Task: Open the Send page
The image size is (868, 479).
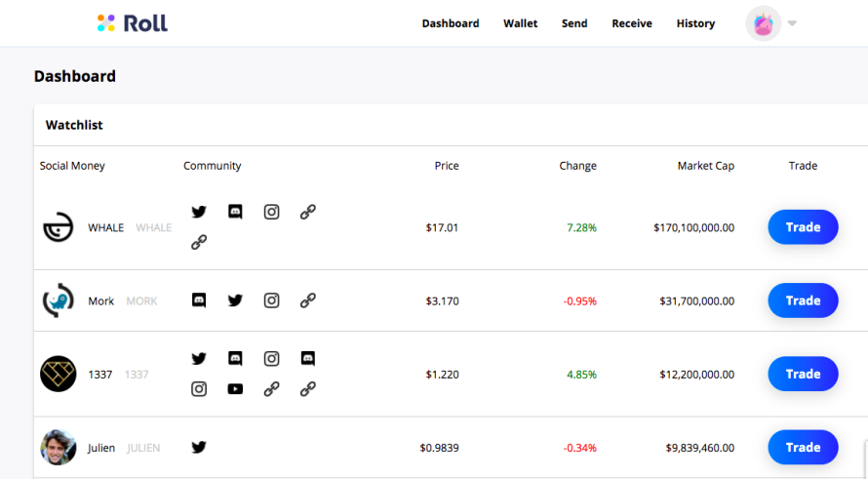Action: 574,23
